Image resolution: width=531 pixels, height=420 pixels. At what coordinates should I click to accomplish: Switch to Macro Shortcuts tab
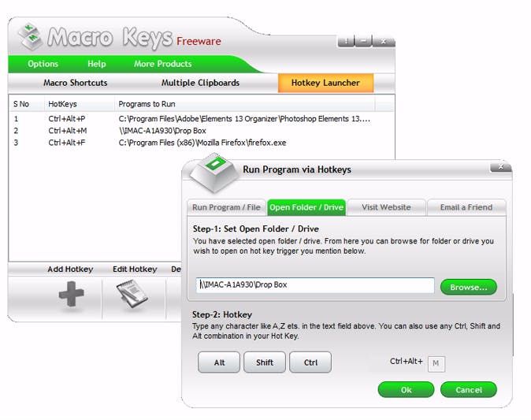[x=75, y=83]
